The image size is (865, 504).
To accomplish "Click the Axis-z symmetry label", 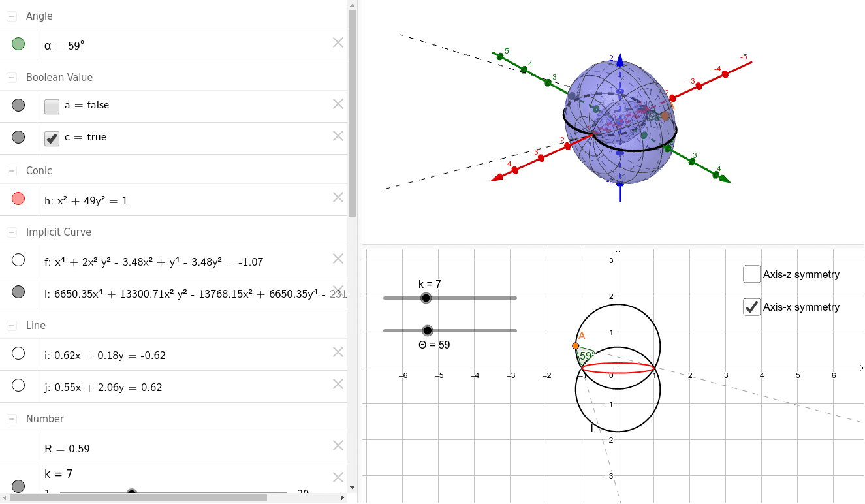I will click(x=801, y=275).
